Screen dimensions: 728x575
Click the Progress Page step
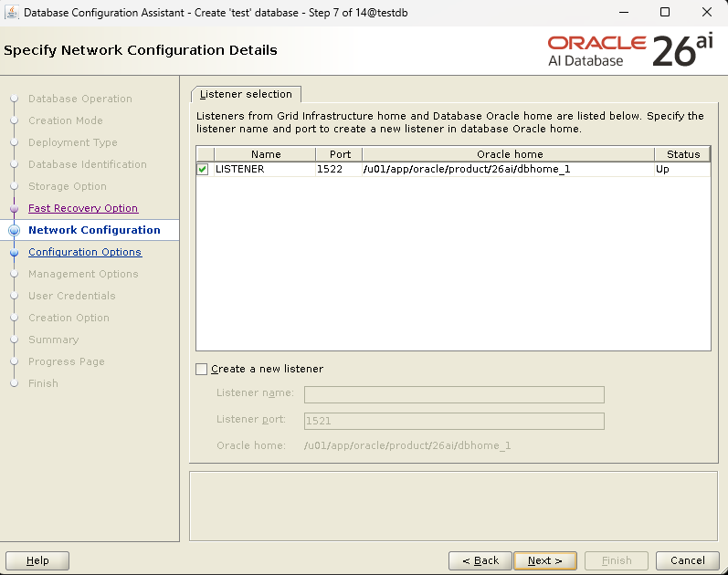tap(67, 361)
